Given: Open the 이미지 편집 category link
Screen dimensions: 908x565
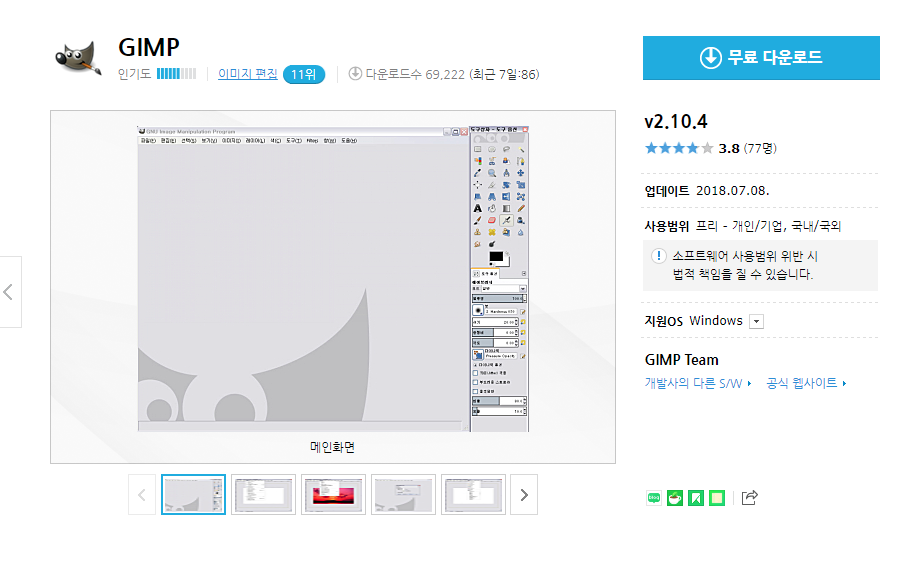Looking at the screenshot, I should [x=247, y=74].
